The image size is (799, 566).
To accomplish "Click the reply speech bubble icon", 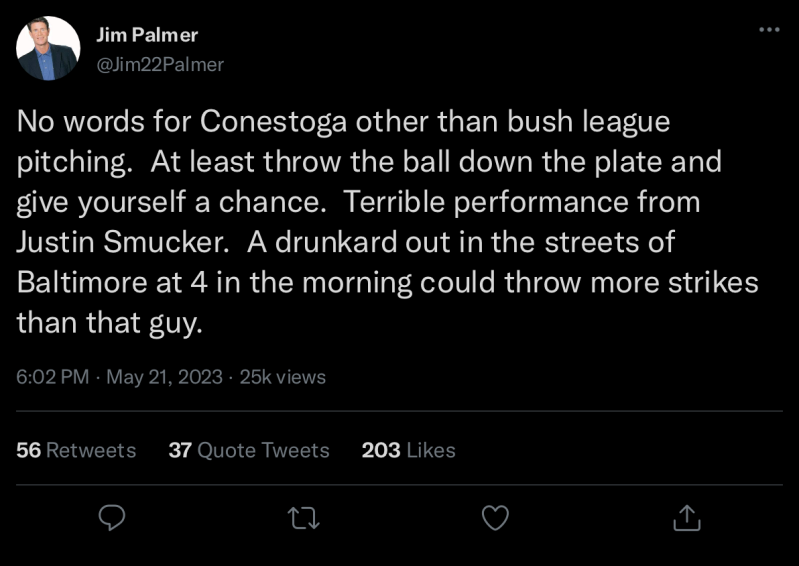I will [x=112, y=517].
